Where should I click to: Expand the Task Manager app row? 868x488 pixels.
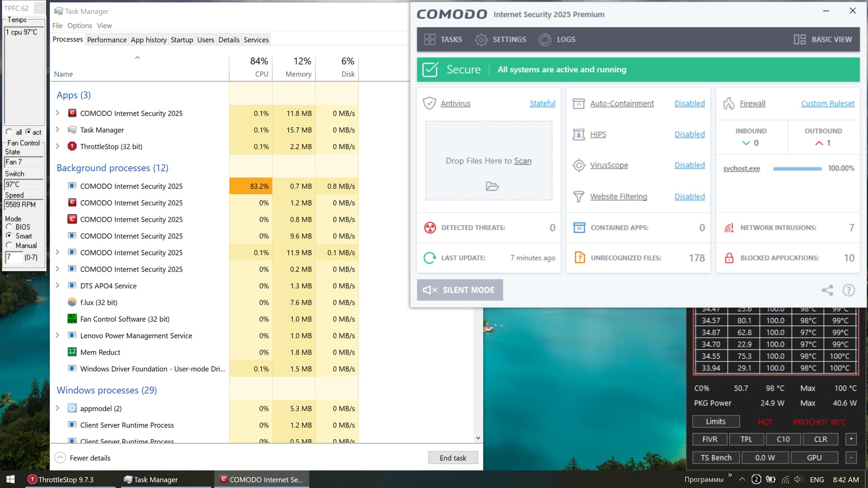(x=57, y=130)
